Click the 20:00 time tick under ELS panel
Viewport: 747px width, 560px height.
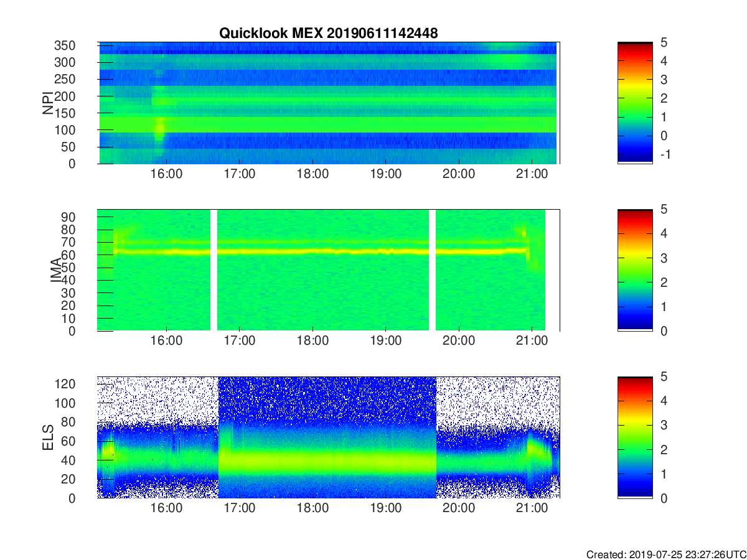tap(459, 508)
